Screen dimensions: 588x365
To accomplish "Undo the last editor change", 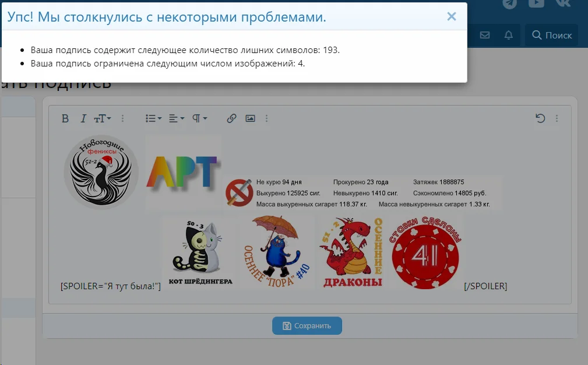I will pyautogui.click(x=541, y=118).
